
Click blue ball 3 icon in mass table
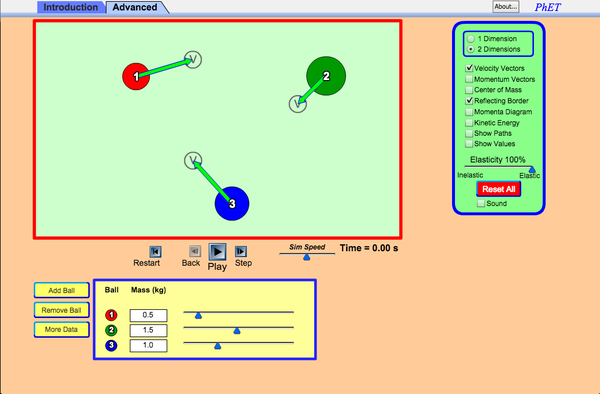coord(111,345)
